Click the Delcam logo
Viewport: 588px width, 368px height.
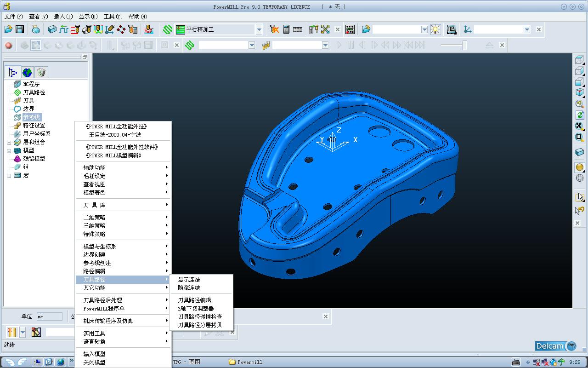coord(556,346)
